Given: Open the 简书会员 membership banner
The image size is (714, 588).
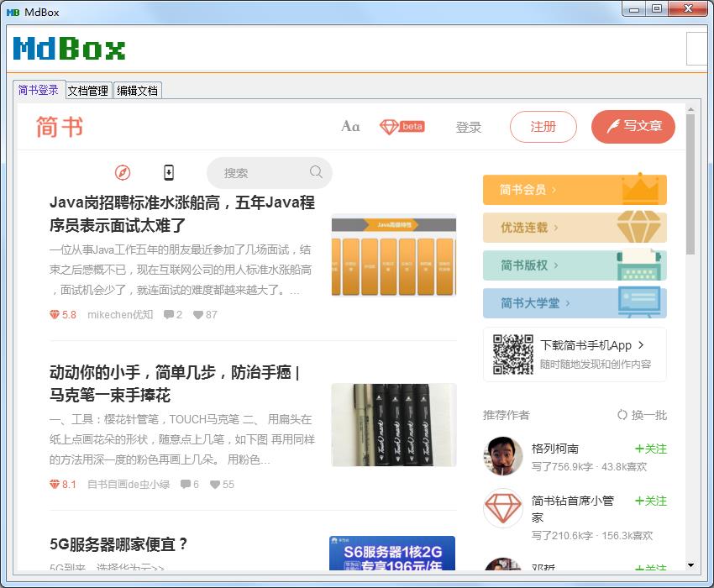Looking at the screenshot, I should [x=575, y=190].
